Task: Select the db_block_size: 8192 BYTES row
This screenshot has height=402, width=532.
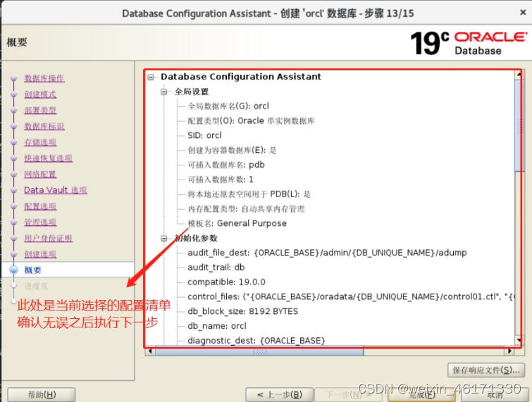Action: [242, 311]
